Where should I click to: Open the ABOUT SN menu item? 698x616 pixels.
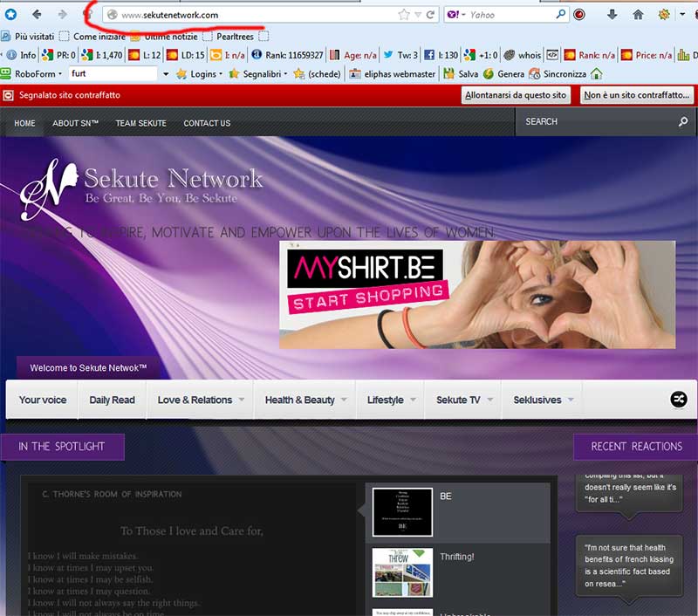75,123
